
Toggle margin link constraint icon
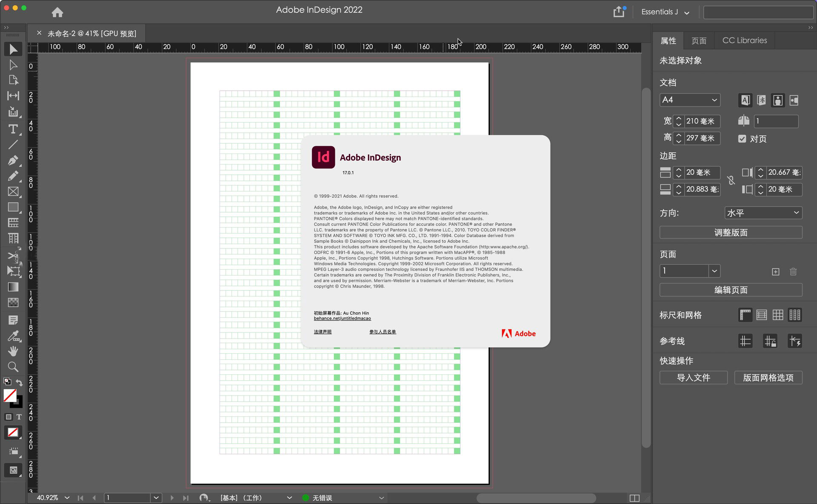(731, 180)
